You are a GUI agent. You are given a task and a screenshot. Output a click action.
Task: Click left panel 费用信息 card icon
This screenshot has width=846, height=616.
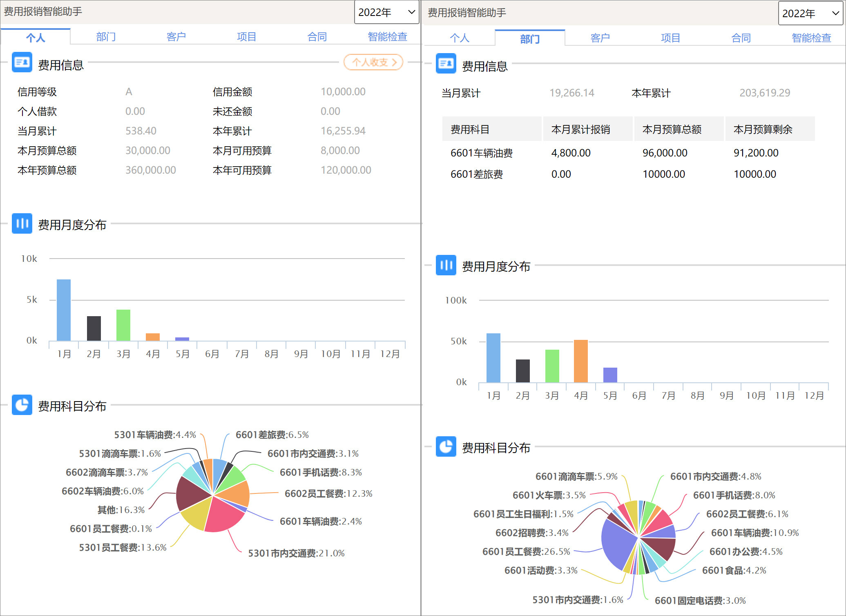(22, 62)
